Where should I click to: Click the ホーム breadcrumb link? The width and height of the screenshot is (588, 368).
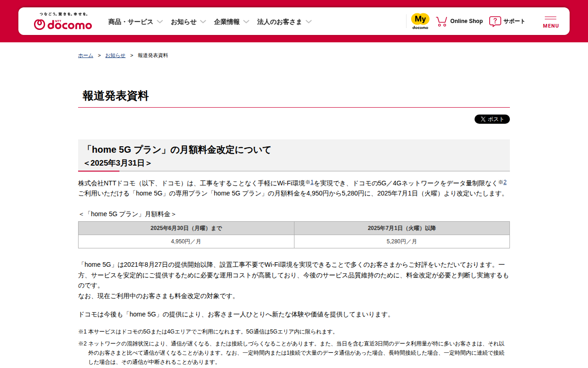click(85, 55)
